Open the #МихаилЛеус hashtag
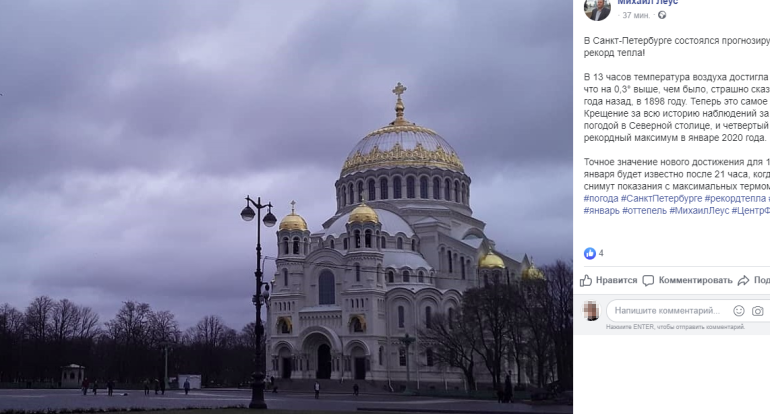Viewport: 770px width, 414px height. tap(699, 211)
